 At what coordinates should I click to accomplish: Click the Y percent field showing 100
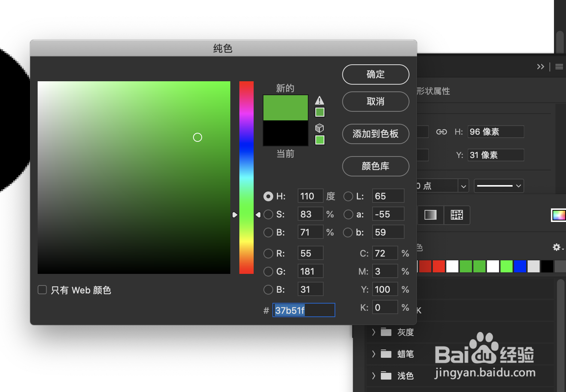click(x=385, y=289)
